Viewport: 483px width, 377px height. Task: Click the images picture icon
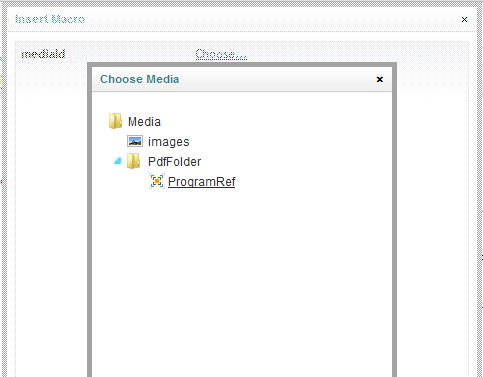point(135,141)
